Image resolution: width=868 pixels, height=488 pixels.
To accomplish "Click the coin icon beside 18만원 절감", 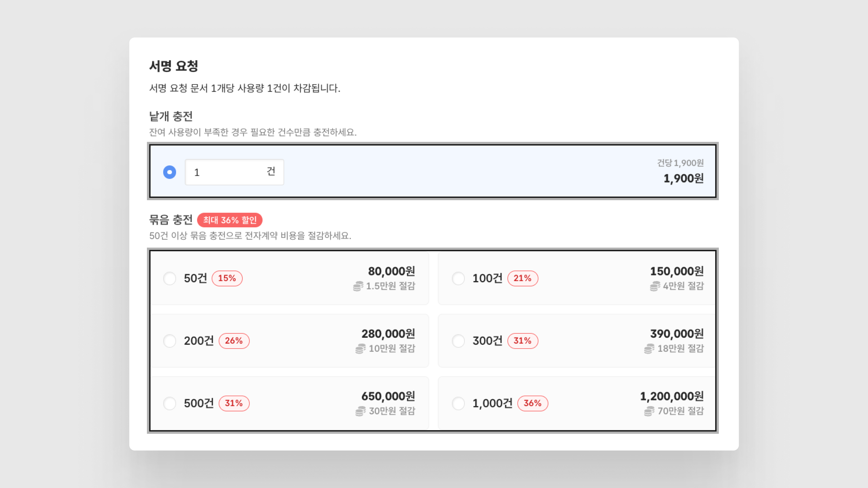I will [649, 349].
